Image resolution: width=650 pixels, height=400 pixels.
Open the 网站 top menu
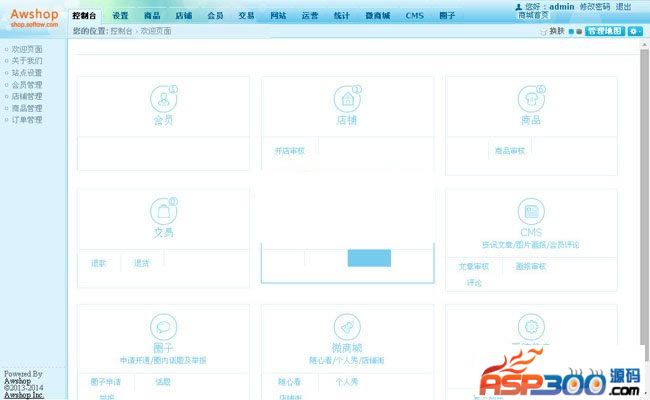point(278,16)
